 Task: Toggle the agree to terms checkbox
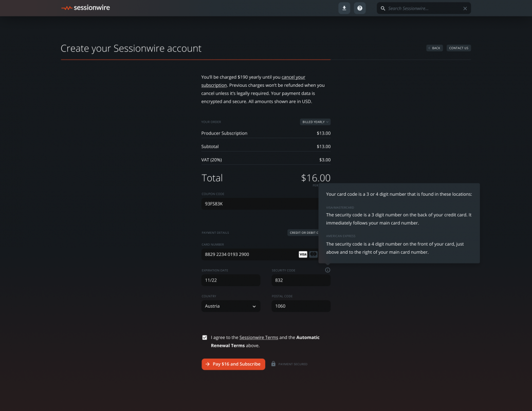point(205,338)
